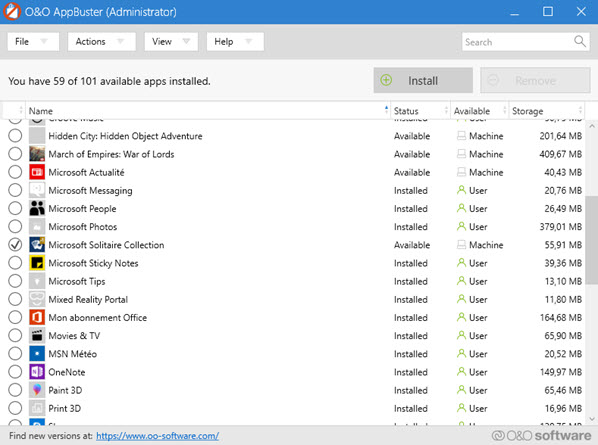Viewport: 598px width, 445px height.
Task: Check the Microsoft People selection circle
Action: [x=15, y=209]
